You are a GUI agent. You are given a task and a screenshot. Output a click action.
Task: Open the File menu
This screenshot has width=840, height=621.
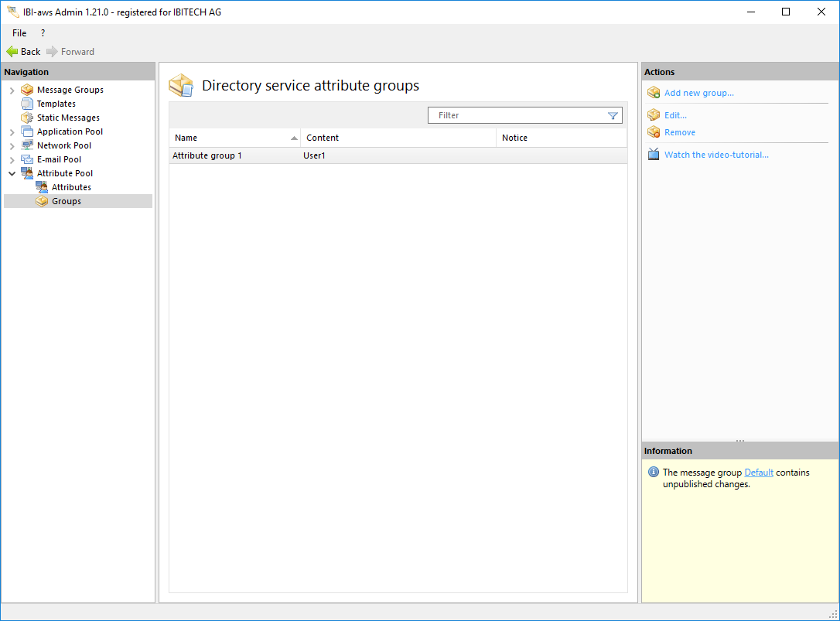[x=19, y=33]
